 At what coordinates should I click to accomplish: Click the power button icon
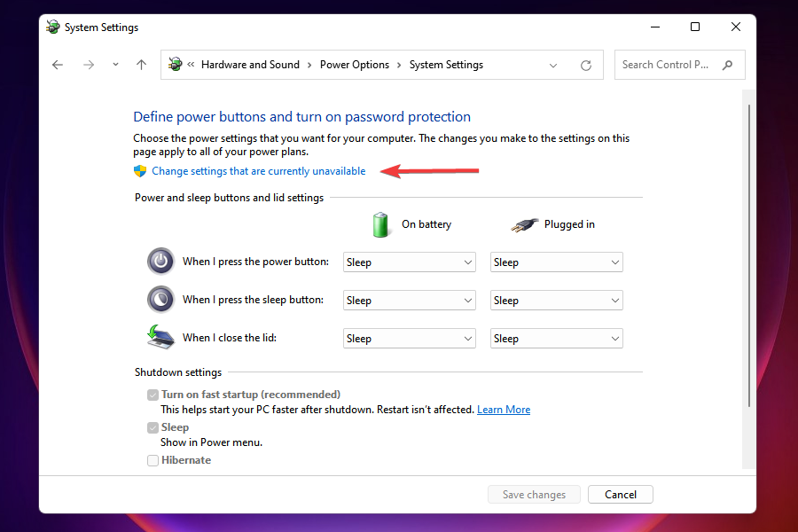click(x=160, y=262)
